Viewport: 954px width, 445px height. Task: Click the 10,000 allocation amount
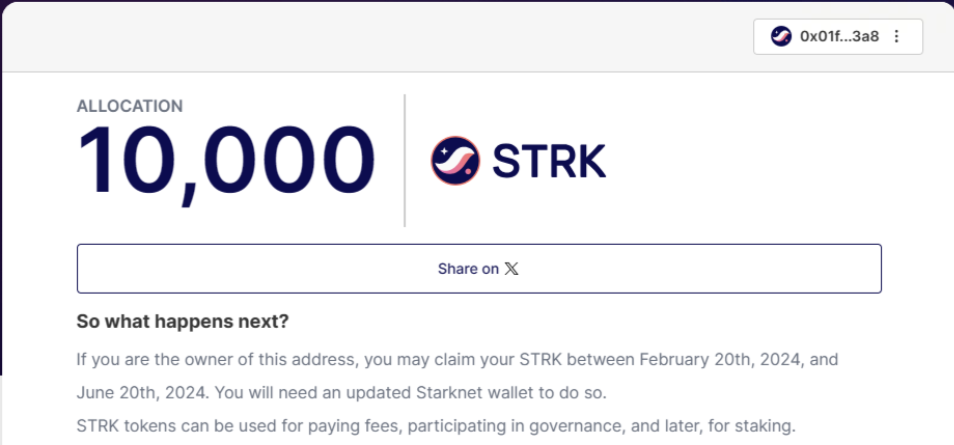coord(226,162)
